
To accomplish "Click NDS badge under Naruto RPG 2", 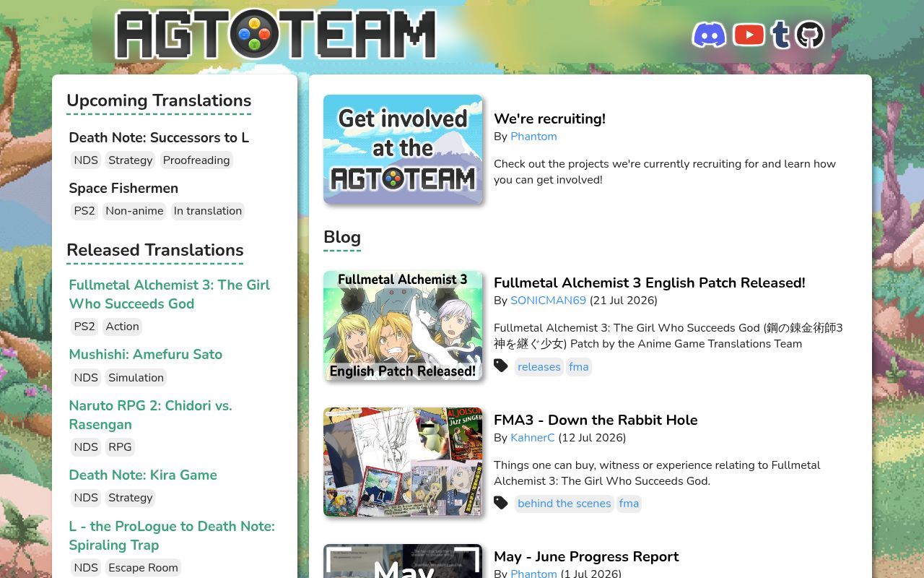I will [x=86, y=447].
